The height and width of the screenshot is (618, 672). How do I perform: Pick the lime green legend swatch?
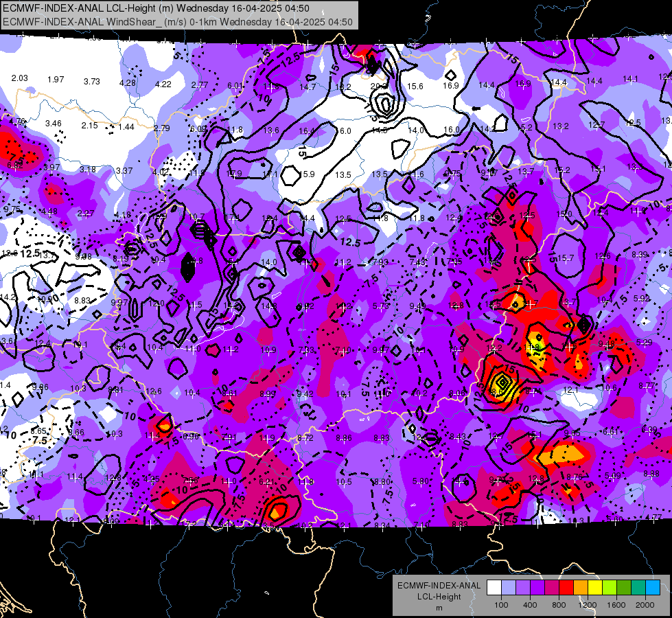point(610,588)
